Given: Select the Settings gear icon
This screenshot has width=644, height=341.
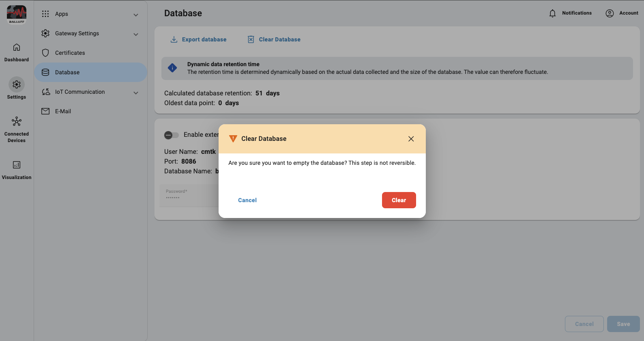Looking at the screenshot, I should pyautogui.click(x=17, y=84).
